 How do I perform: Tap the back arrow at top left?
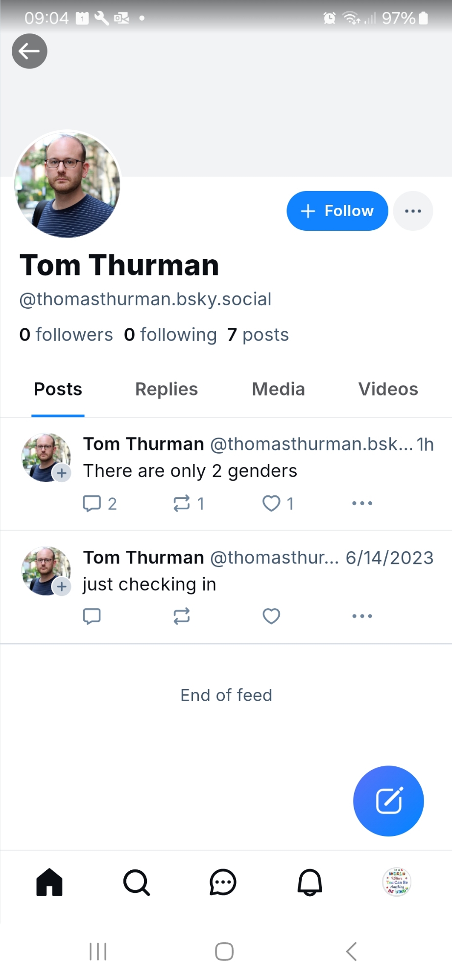[x=29, y=51]
